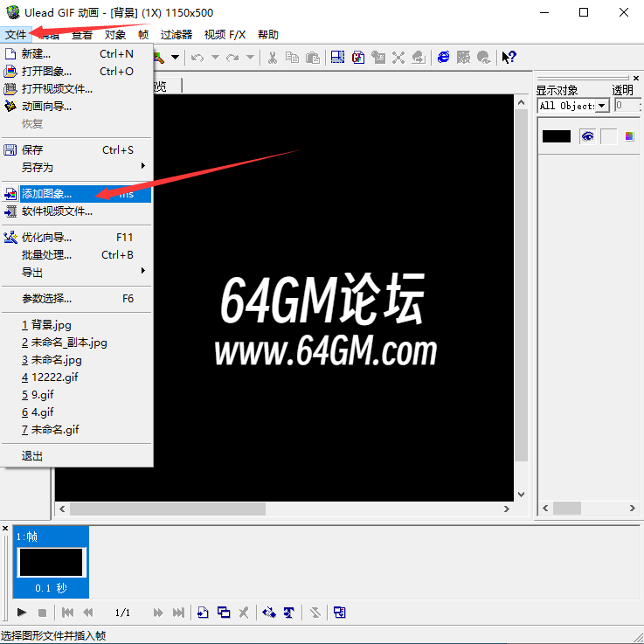This screenshot has width=644, height=644.
Task: Click the optimization wizard icon in menu
Action: (10, 238)
